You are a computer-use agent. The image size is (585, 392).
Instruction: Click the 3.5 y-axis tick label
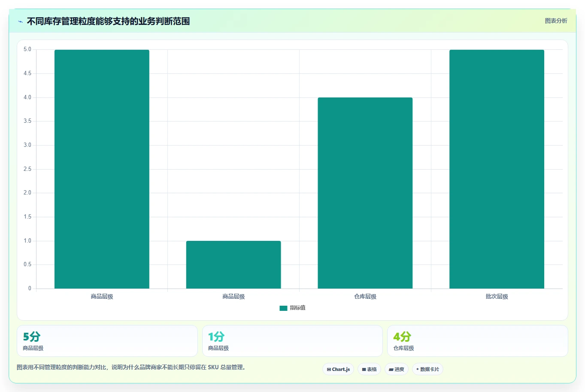27,121
